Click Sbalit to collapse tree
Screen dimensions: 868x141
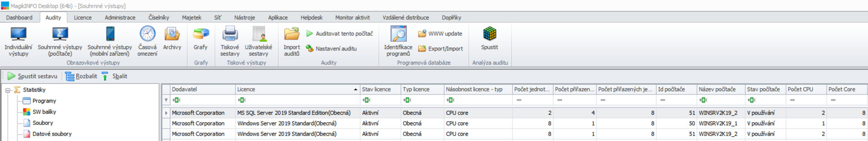tap(114, 76)
